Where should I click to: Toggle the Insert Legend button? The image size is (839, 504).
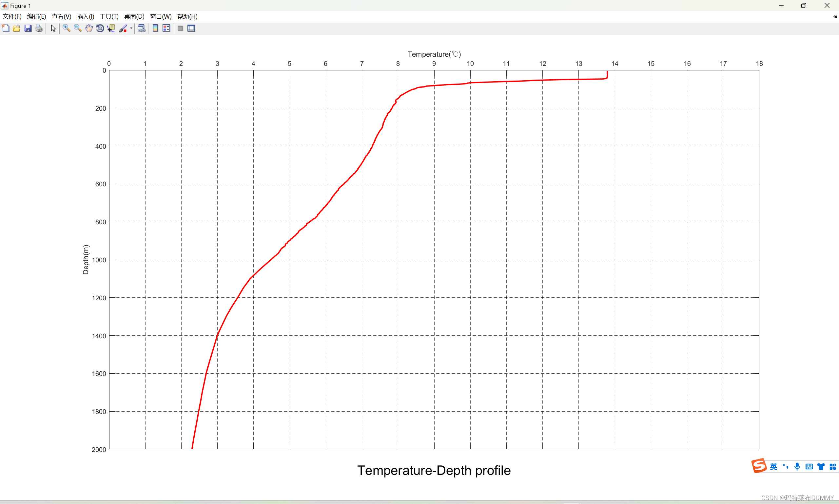[166, 28]
